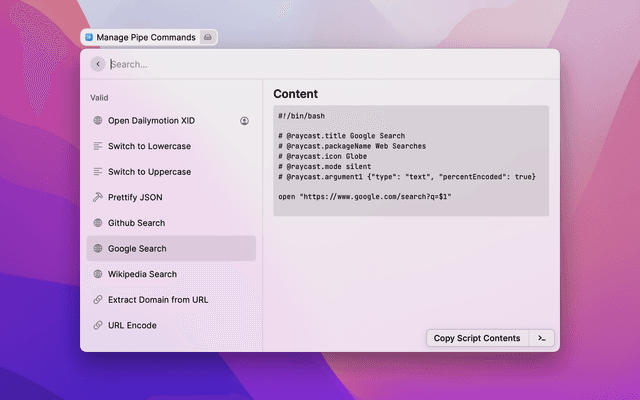Click the text-lines icon beside Switch to Lowercase
This screenshot has height=400, width=640.
[x=98, y=146]
